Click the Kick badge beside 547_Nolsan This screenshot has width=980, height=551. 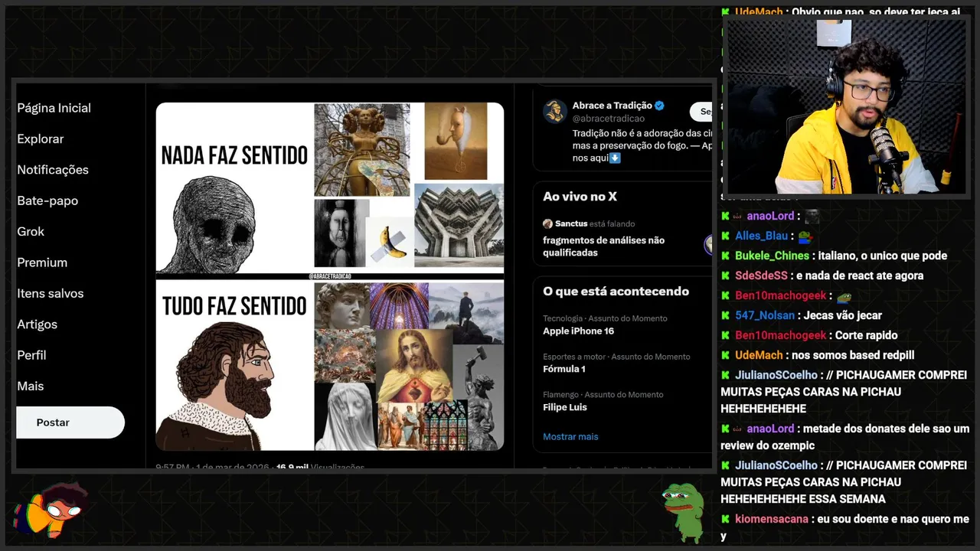click(725, 315)
